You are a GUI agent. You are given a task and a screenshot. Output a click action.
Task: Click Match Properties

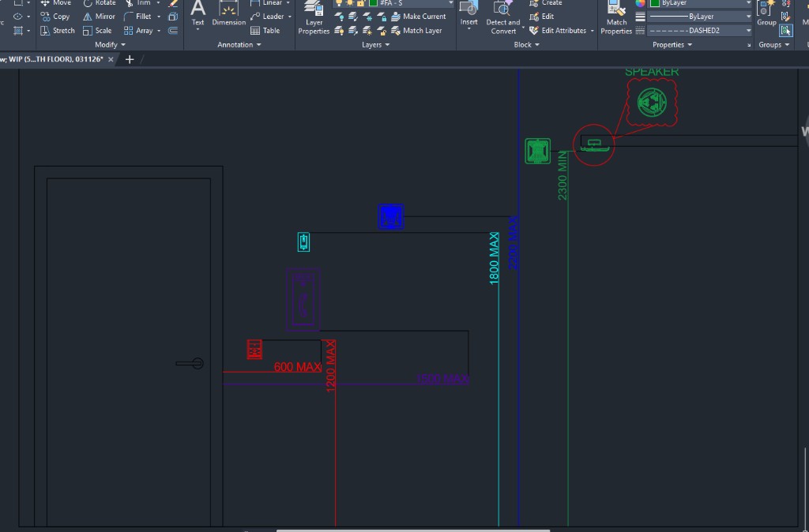pyautogui.click(x=616, y=17)
